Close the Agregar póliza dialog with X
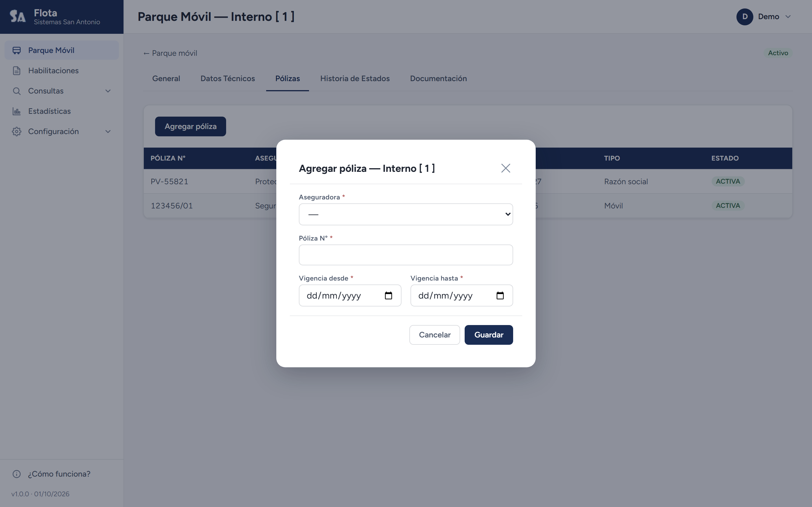Viewport: 812px width, 507px height. click(x=506, y=168)
